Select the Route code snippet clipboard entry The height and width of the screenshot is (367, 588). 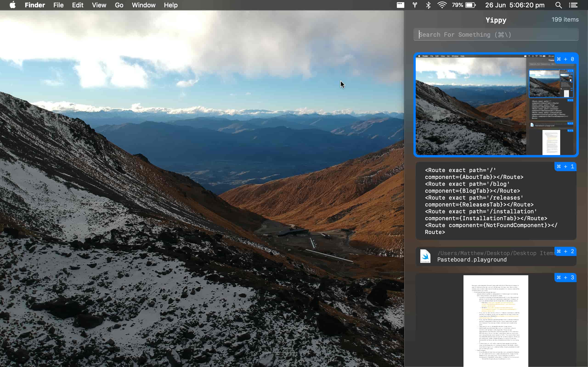pyautogui.click(x=496, y=201)
